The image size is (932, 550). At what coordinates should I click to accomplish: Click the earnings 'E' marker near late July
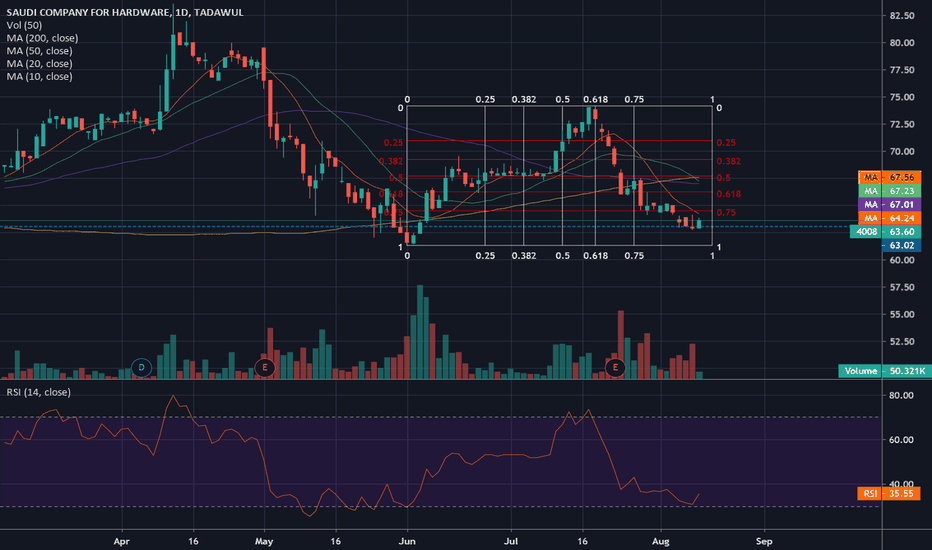point(615,367)
